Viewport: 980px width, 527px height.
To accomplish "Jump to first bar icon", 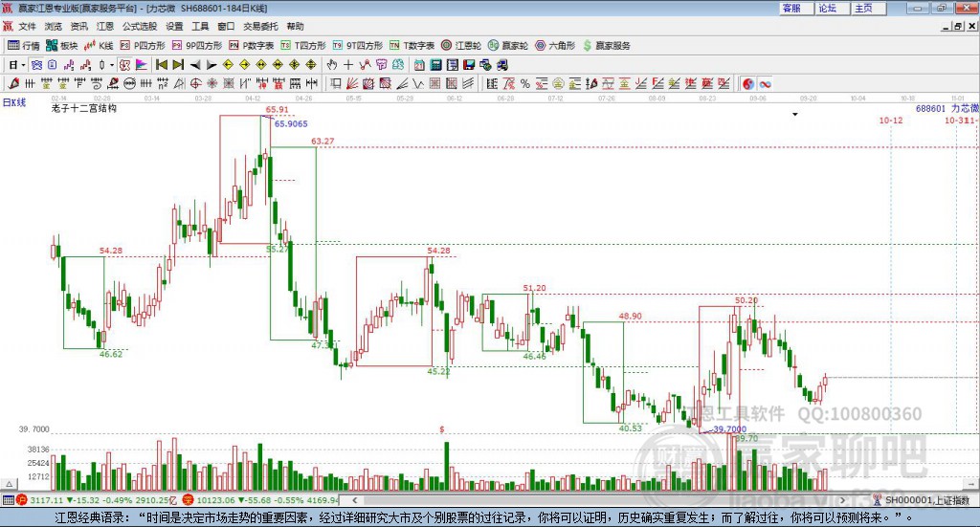I will pos(161,65).
